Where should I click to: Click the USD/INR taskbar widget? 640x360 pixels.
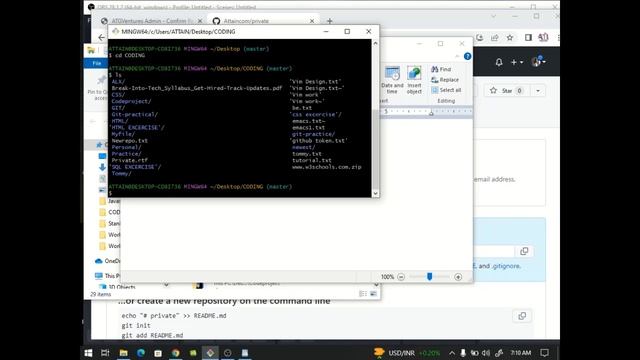(x=407, y=353)
